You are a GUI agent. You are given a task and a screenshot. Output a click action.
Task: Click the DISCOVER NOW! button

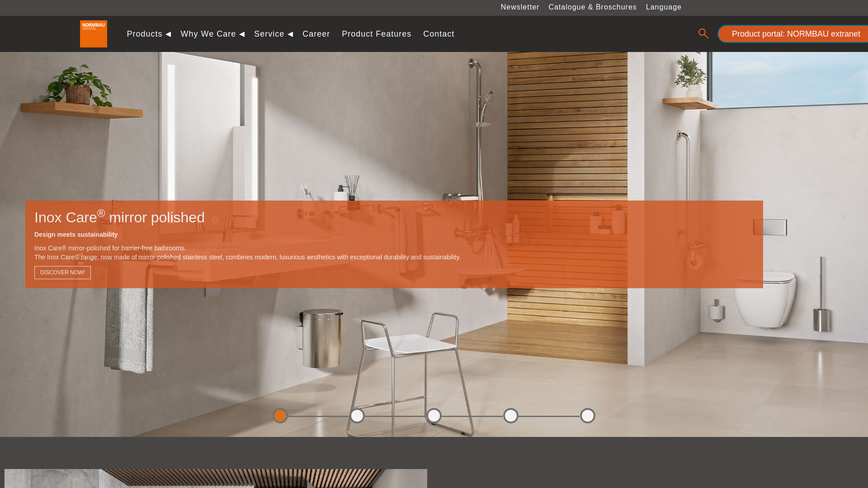[x=62, y=272]
